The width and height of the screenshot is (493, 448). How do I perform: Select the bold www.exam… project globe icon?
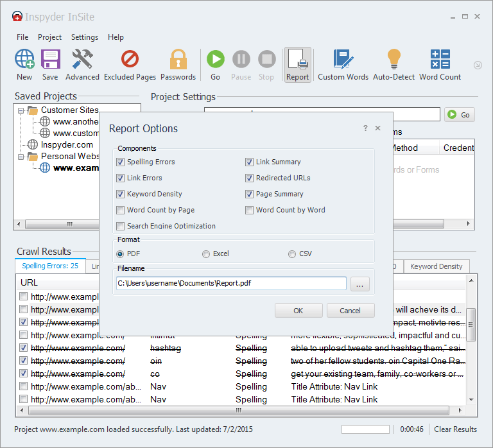45,168
